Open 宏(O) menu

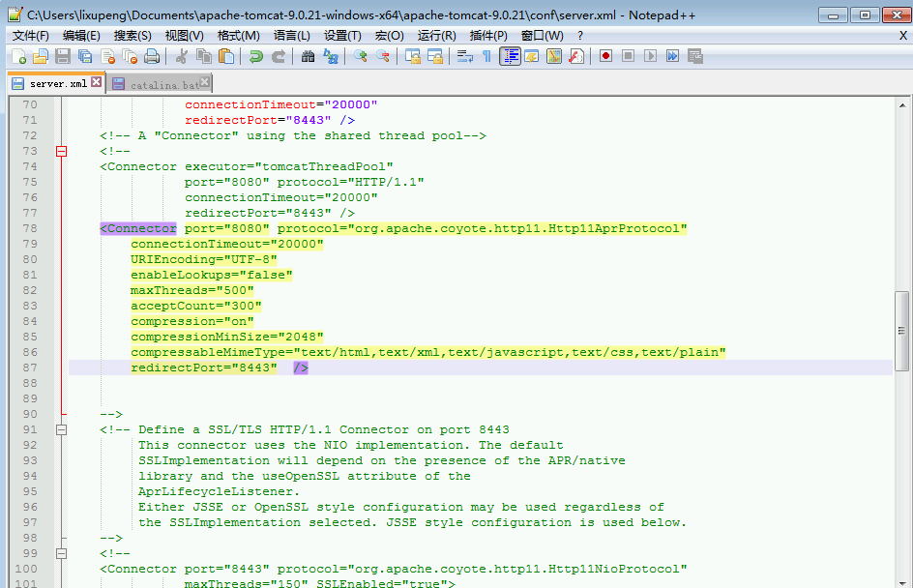tap(389, 36)
